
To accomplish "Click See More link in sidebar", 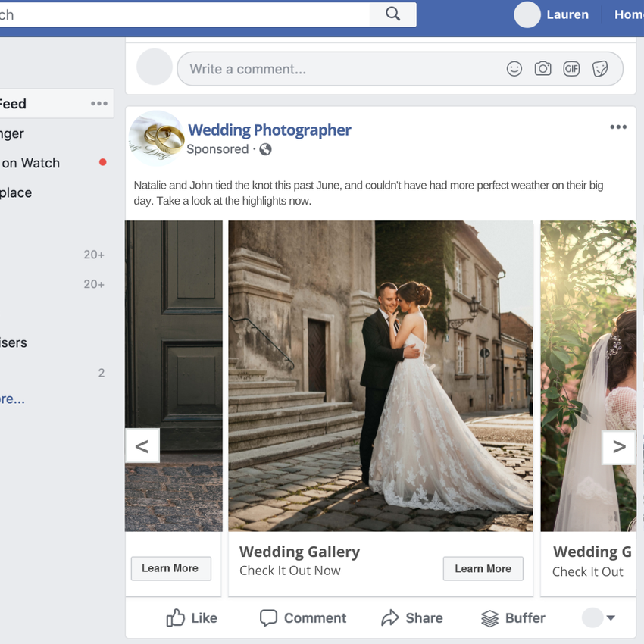I will pyautogui.click(x=12, y=399).
